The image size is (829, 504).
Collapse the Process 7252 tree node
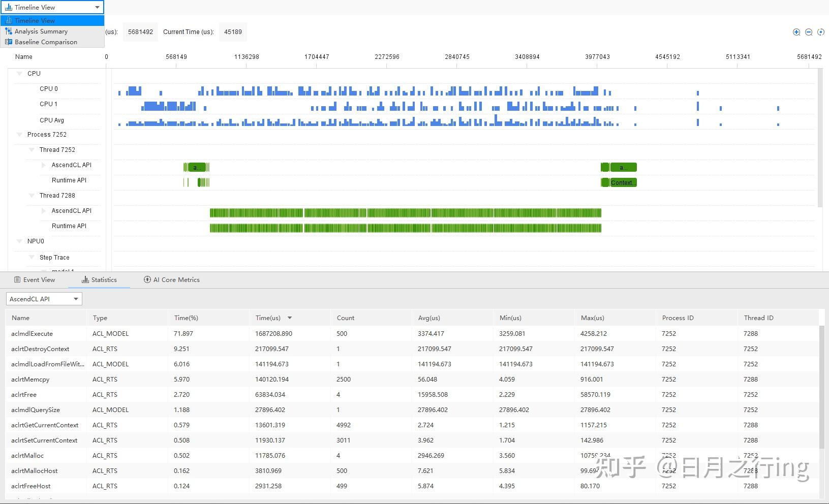[19, 135]
